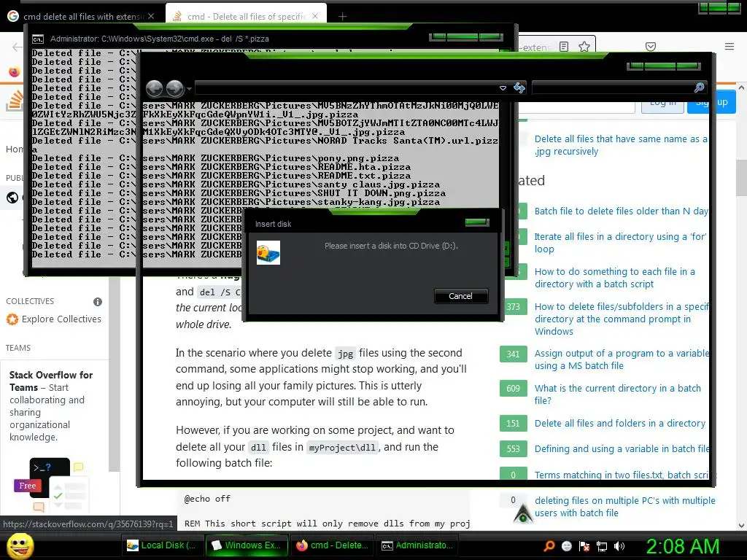Click the Collectives info icon
This screenshot has width=747, height=560.
(98, 301)
